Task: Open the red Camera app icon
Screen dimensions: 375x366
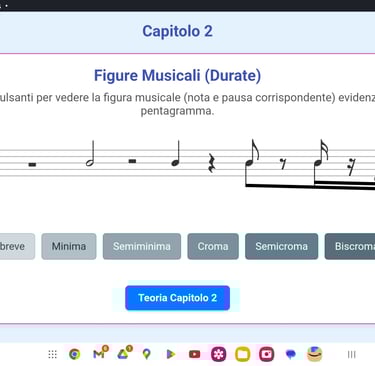Action: (266, 354)
